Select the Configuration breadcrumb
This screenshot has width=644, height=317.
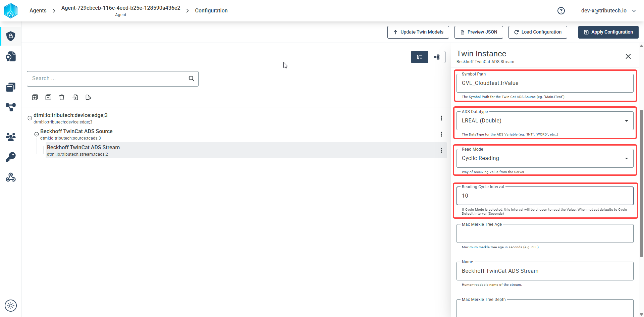point(211,11)
